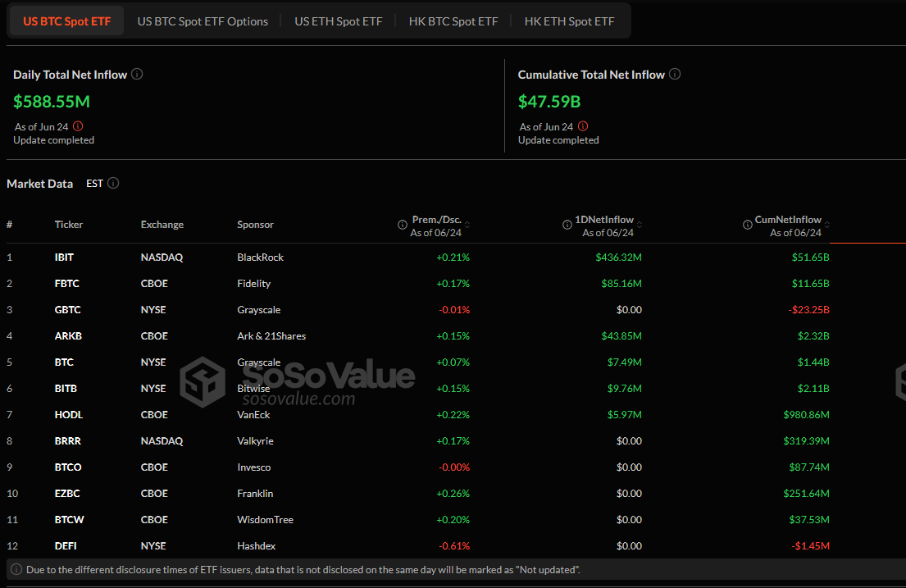Select the EZBC ticker
This screenshot has width=906, height=588.
(67, 493)
